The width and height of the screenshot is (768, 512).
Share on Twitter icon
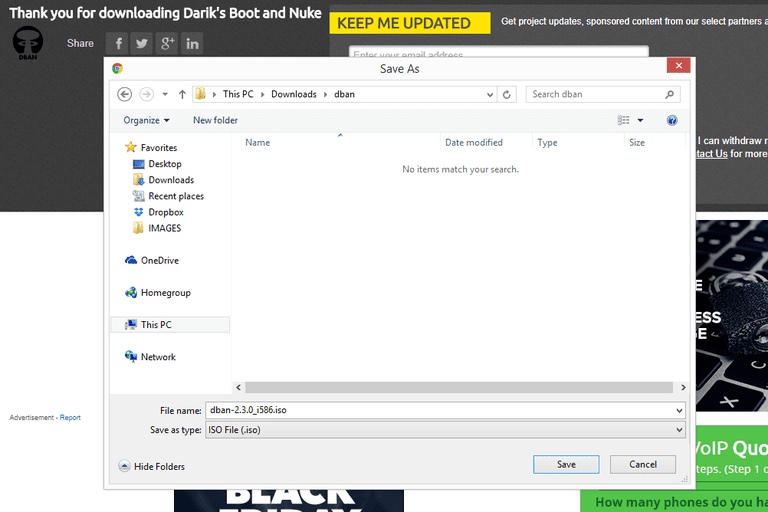142,44
